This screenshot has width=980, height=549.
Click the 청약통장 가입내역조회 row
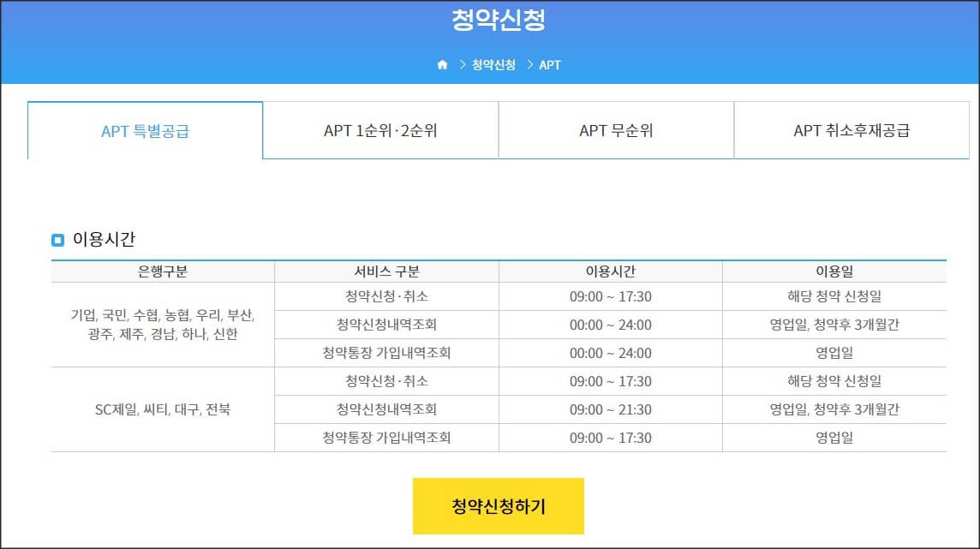coord(384,353)
